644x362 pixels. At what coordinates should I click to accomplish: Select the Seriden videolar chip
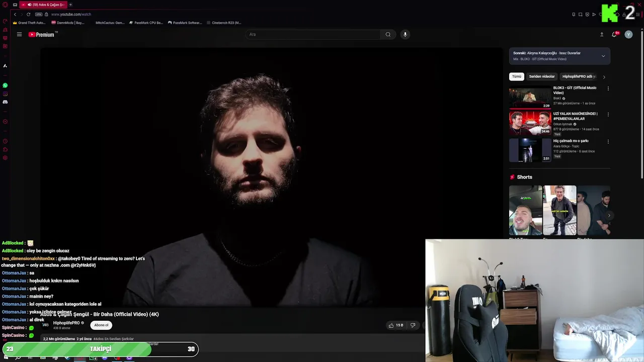tap(542, 76)
